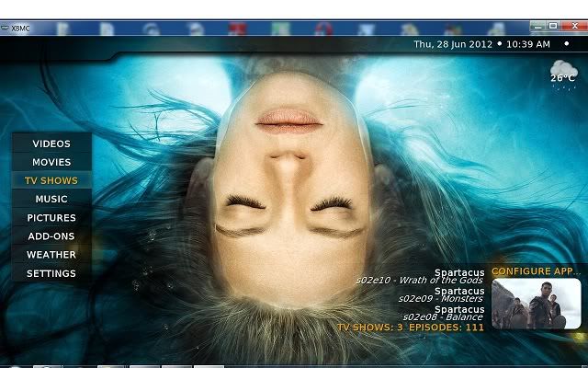
Task: Click the 10:39 AM clock text
Action: coord(528,44)
